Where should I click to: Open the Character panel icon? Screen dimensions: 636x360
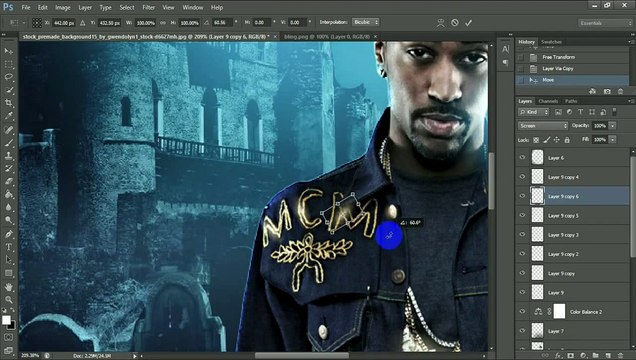[x=505, y=49]
